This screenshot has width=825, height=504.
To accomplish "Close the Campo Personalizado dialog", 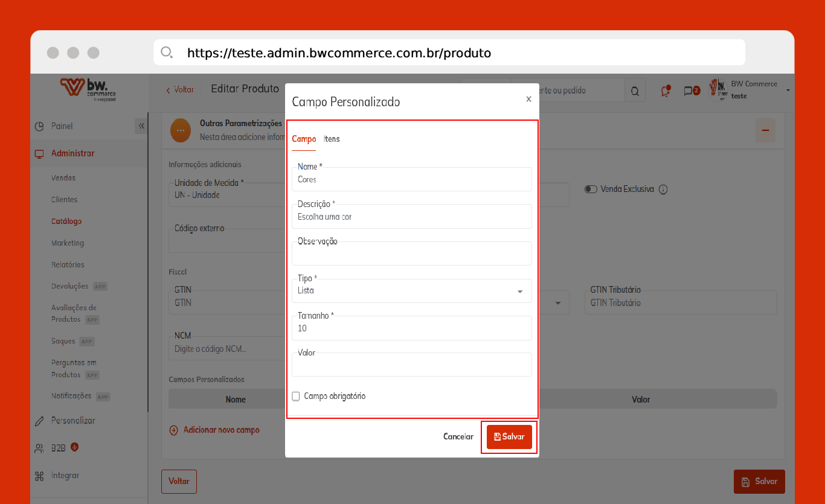I will [528, 99].
